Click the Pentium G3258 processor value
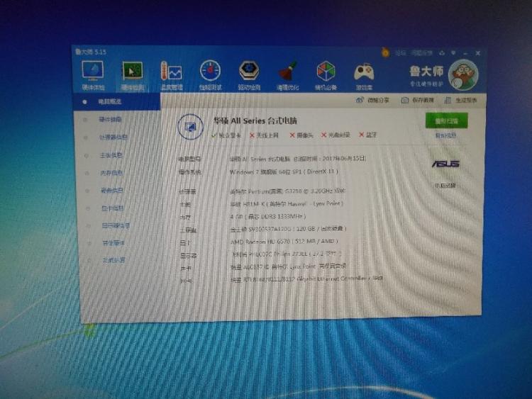The width and height of the screenshot is (532, 399). click(287, 191)
